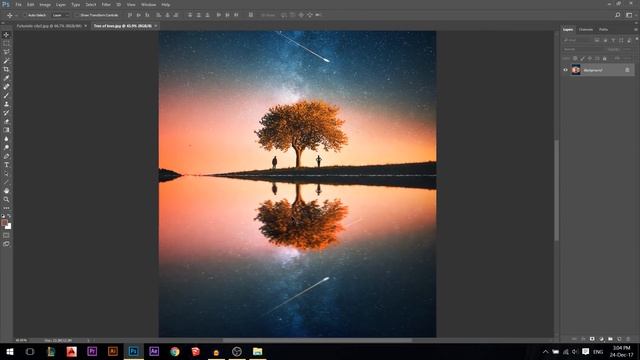Screen dimensions: 640x360
Task: Select the Rectangular Marquee tool
Action: coord(6,43)
